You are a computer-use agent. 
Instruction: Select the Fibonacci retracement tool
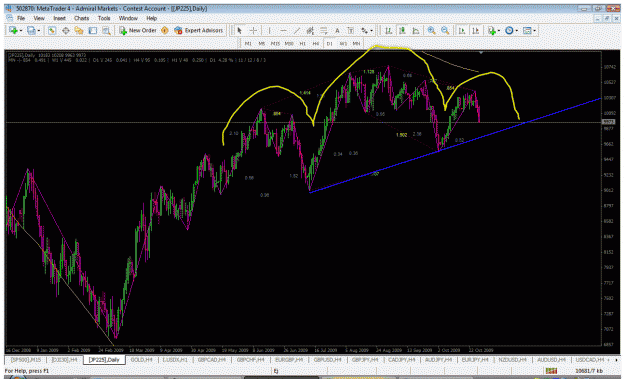coord(324,30)
